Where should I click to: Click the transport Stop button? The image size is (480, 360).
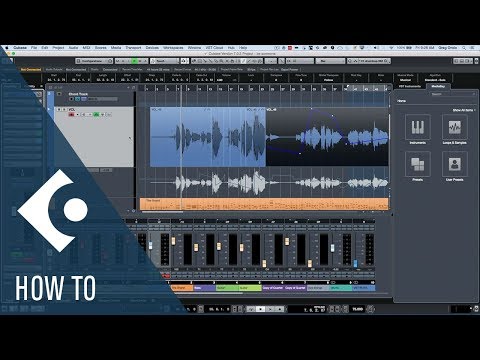[x=260, y=309]
